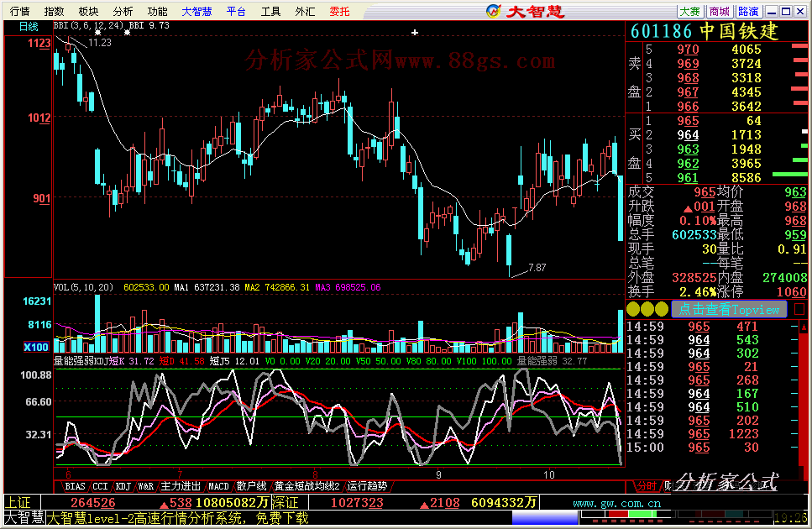Select the W&R indicator tab
Screen dimensions: 812x529
145,486
